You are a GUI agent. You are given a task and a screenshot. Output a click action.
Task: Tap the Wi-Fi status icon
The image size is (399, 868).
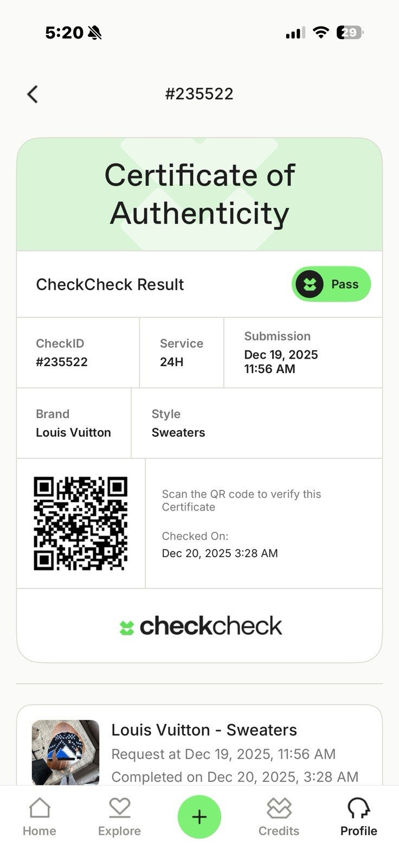[x=321, y=33]
